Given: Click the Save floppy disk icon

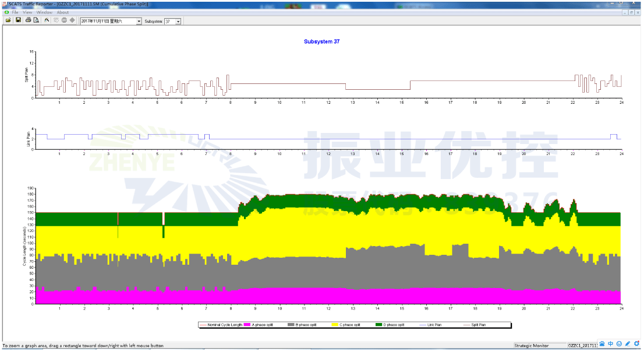Looking at the screenshot, I should coord(18,20).
